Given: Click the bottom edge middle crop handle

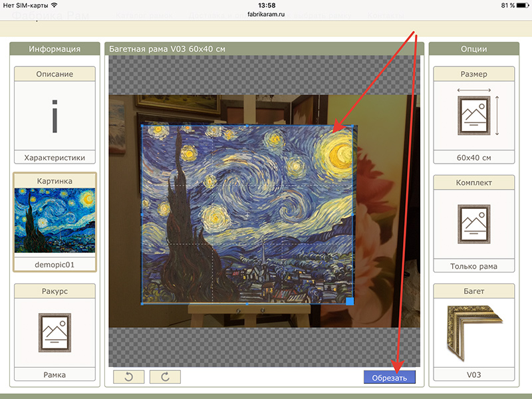Looking at the screenshot, I should tap(247, 304).
